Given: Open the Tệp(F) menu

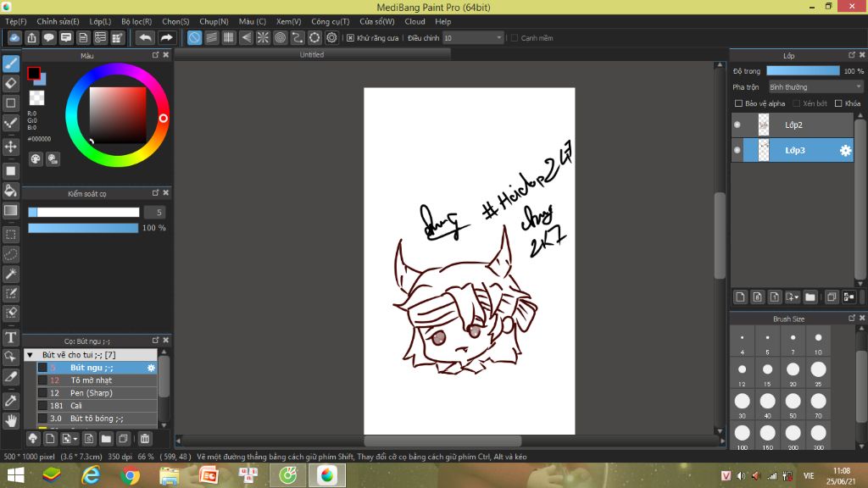Looking at the screenshot, I should pyautogui.click(x=15, y=21).
